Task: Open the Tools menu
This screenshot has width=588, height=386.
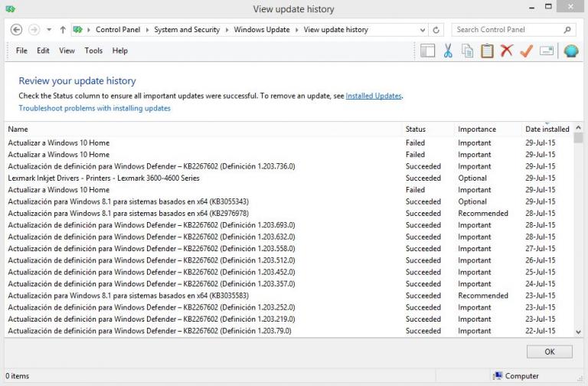Action: pyautogui.click(x=93, y=51)
